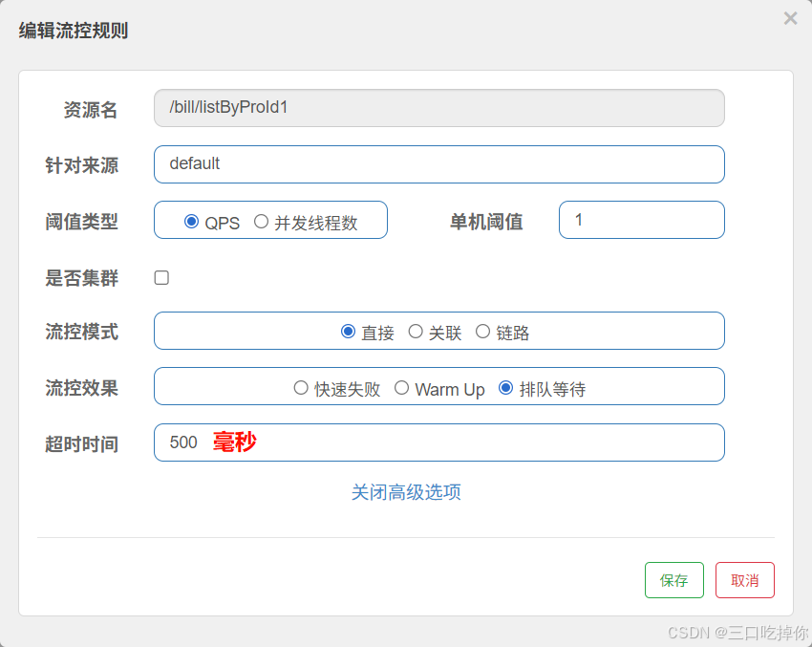Select the 关联 flow control mode
Viewport: 812px width, 647px height.
coord(417,331)
